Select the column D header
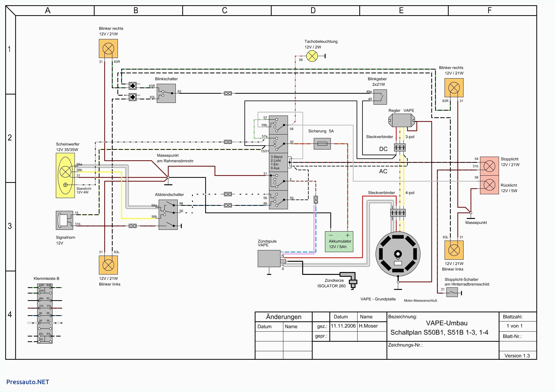 point(313,10)
